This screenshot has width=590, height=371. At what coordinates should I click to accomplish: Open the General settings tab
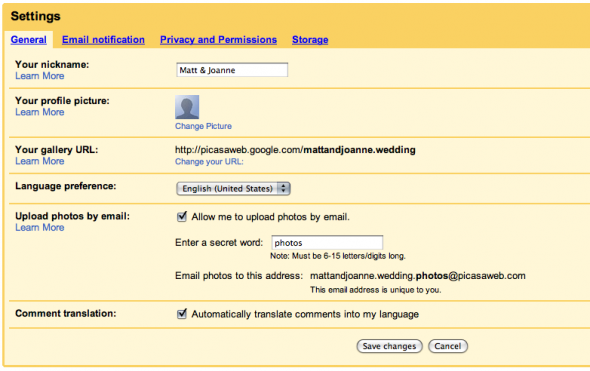pos(29,40)
